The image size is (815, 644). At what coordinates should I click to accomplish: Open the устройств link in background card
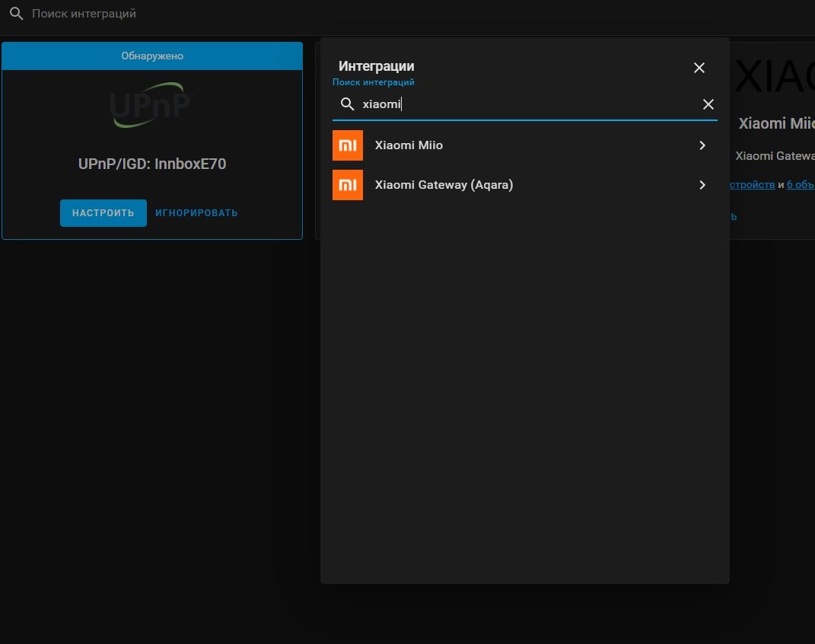(752, 184)
